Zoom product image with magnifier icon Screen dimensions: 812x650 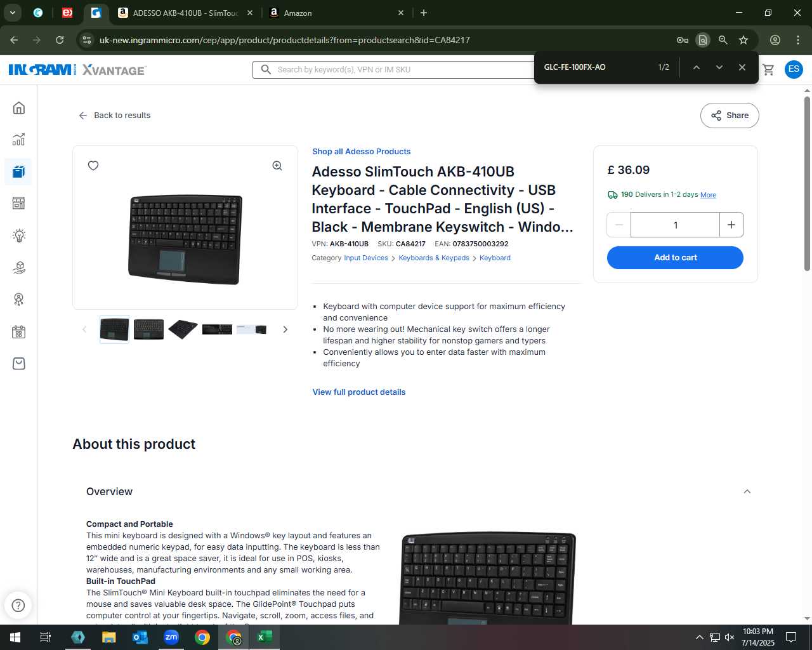point(277,166)
